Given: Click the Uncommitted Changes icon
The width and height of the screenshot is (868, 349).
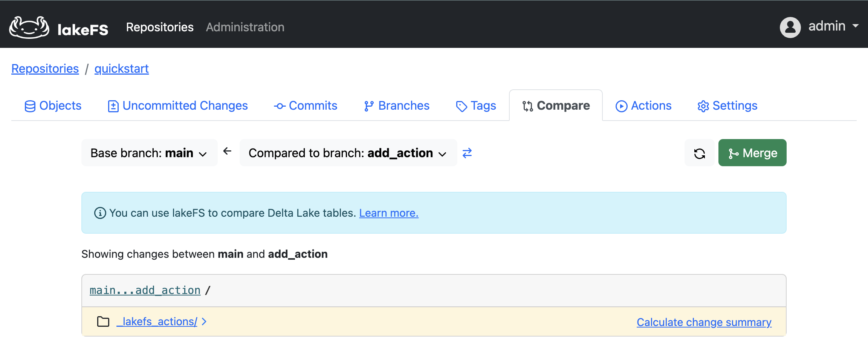Looking at the screenshot, I should tap(113, 106).
